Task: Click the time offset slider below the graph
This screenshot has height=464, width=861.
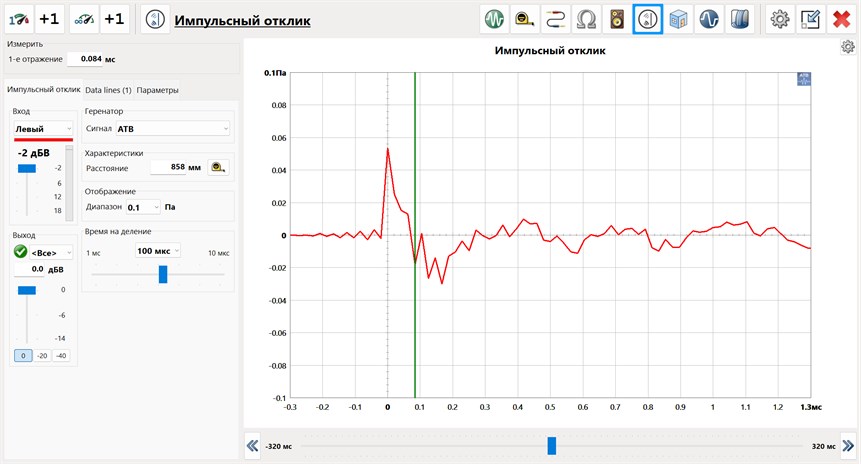Action: pyautogui.click(x=551, y=446)
